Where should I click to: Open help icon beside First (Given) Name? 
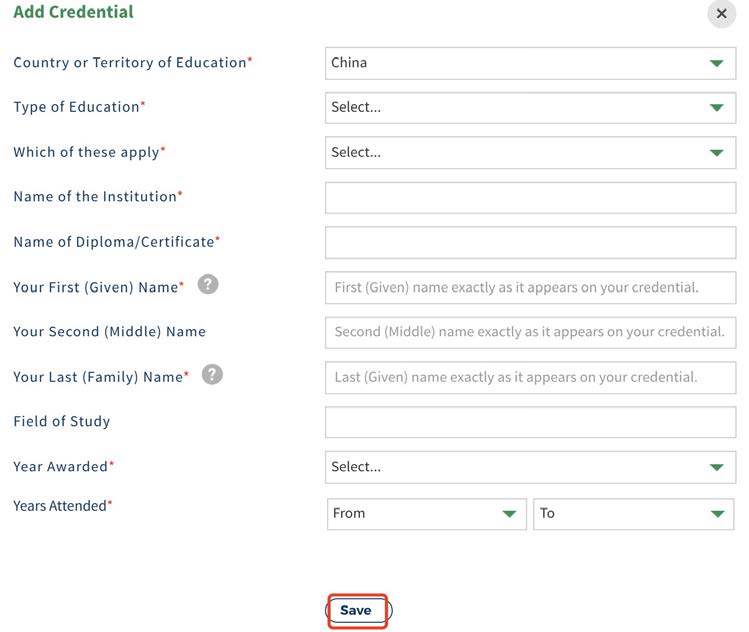pos(208,284)
